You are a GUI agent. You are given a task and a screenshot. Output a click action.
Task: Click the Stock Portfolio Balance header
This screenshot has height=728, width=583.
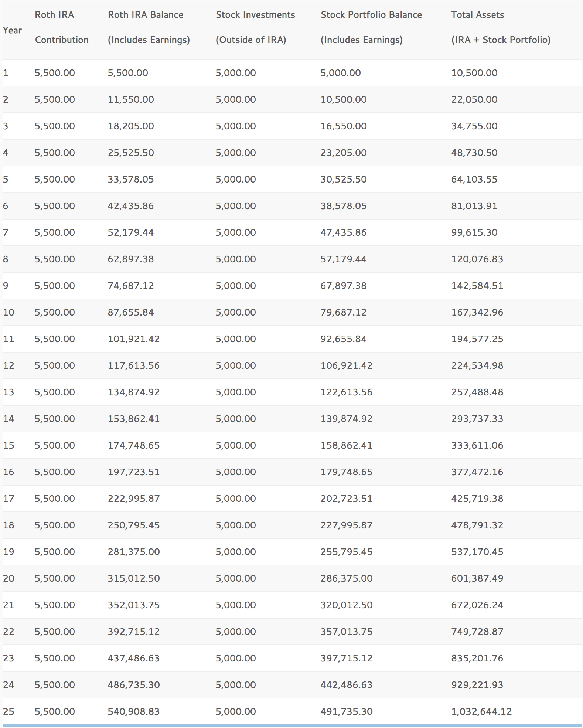pos(371,27)
